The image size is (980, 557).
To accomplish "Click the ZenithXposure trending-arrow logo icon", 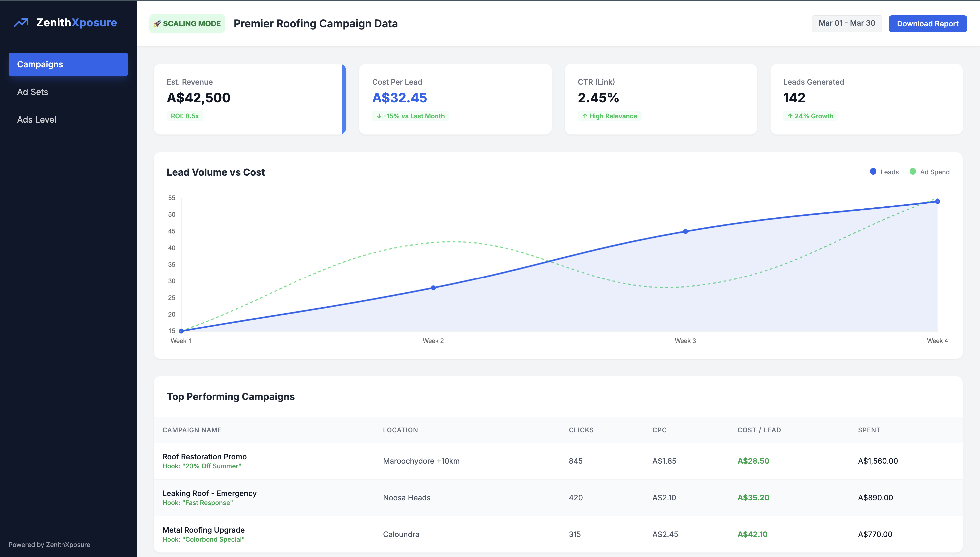I will point(21,23).
